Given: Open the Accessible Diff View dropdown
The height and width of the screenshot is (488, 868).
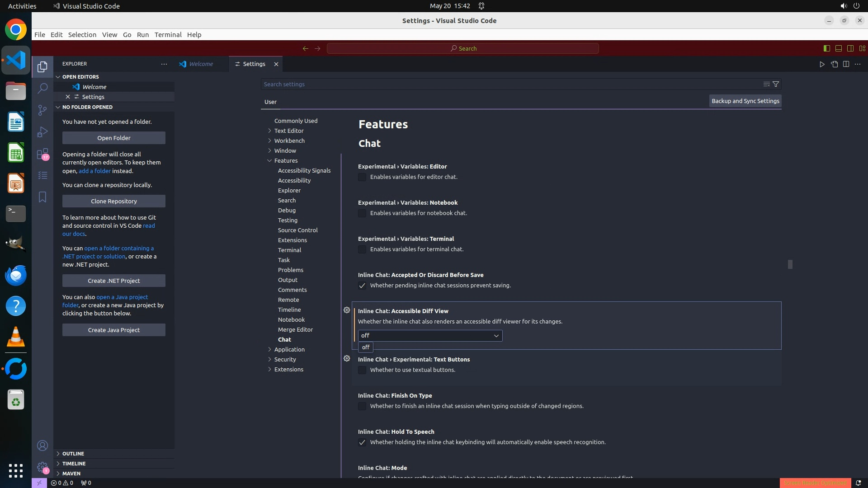Looking at the screenshot, I should click(x=430, y=336).
